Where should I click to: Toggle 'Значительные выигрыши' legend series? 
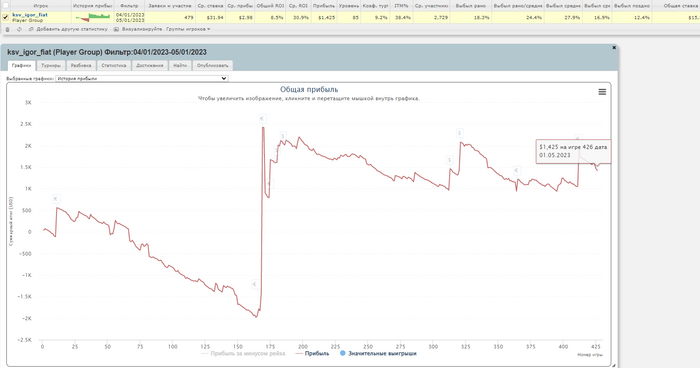click(378, 353)
